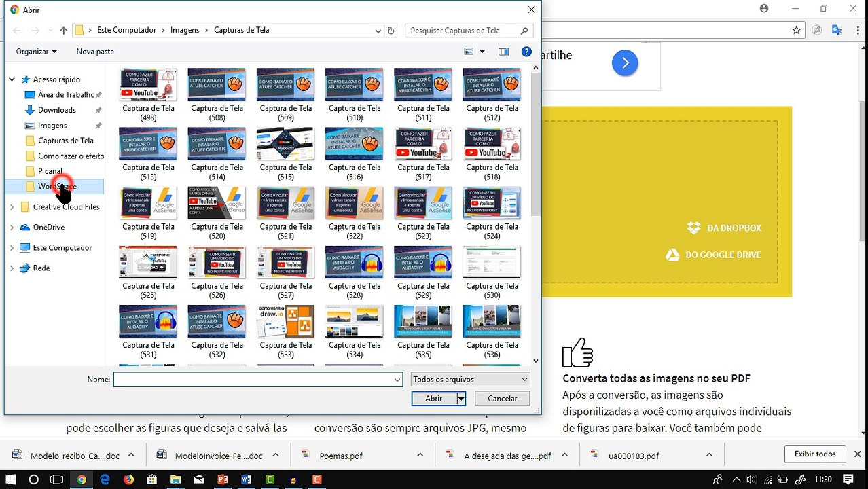Switch to Chrome on taskbar

[82, 479]
